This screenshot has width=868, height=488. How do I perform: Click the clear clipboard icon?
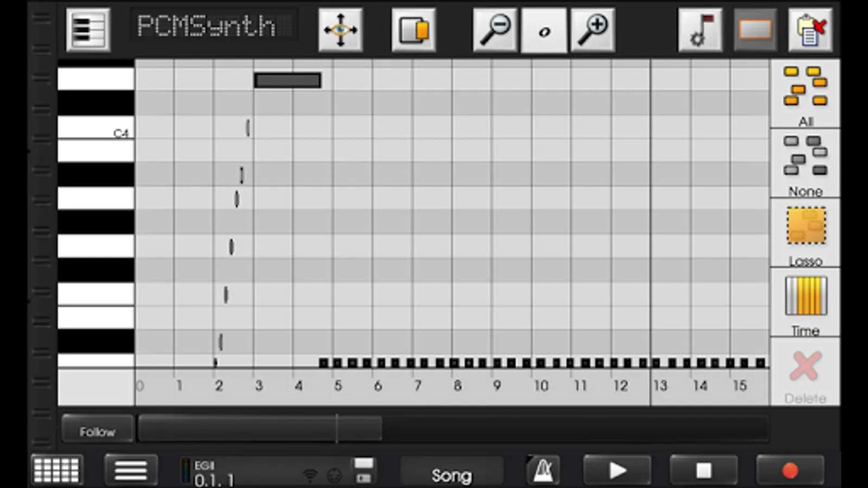click(x=810, y=30)
